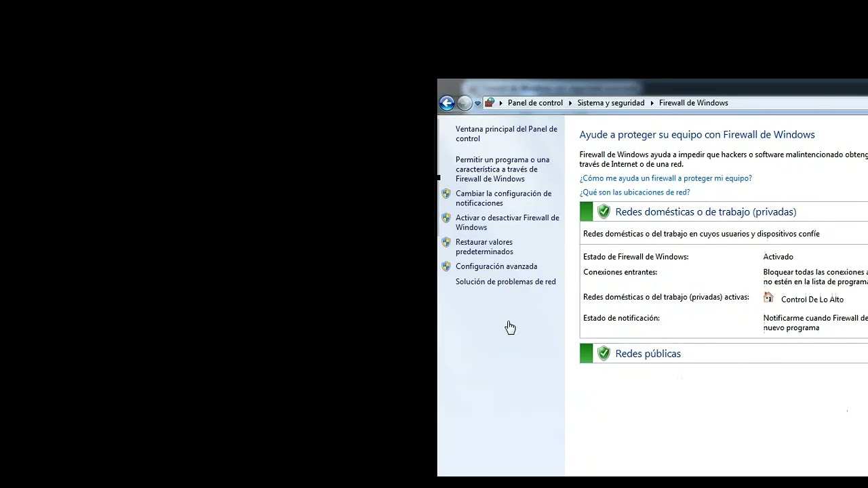Click the Back navigation arrow button
Screen dimensions: 868x488
447,103
